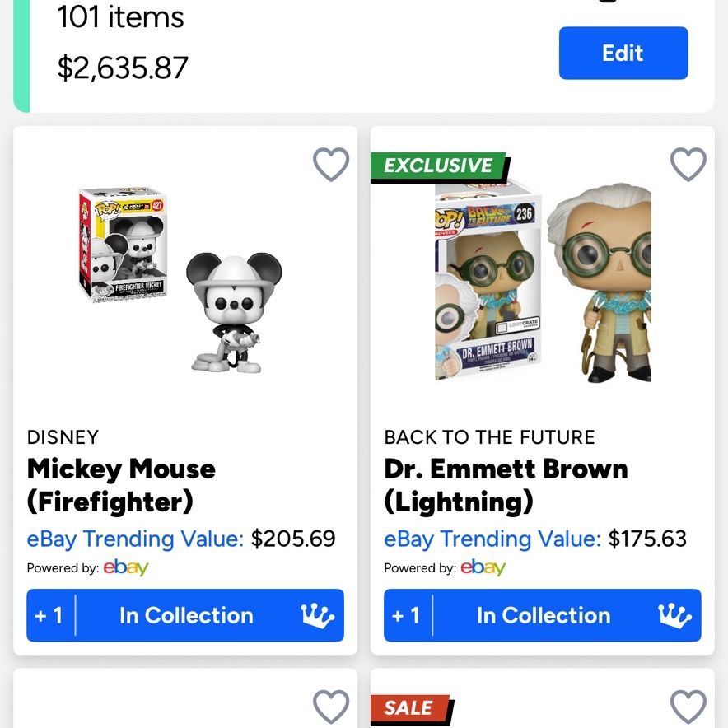Image resolution: width=728 pixels, height=728 pixels.
Task: Click the Edit button
Action: [x=623, y=53]
